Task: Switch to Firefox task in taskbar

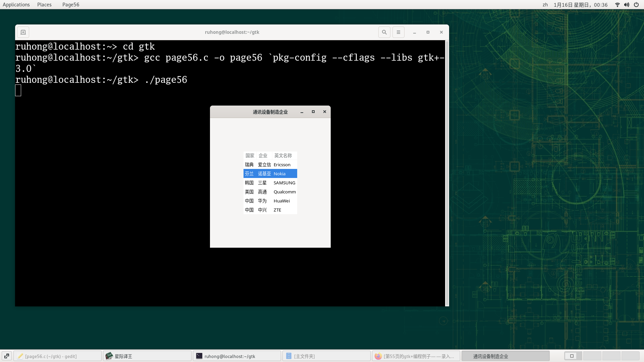Action: coord(416,356)
